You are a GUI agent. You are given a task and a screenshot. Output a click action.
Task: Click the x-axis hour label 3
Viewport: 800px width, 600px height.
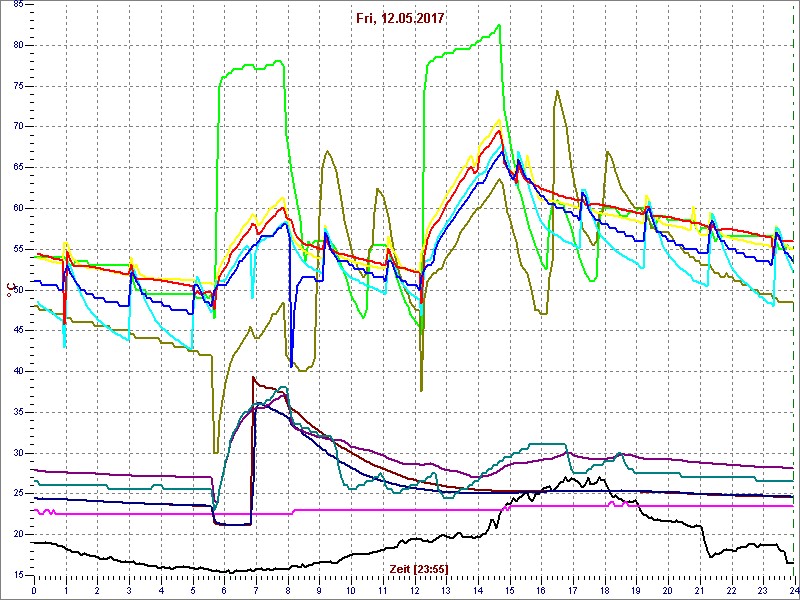(x=130, y=590)
